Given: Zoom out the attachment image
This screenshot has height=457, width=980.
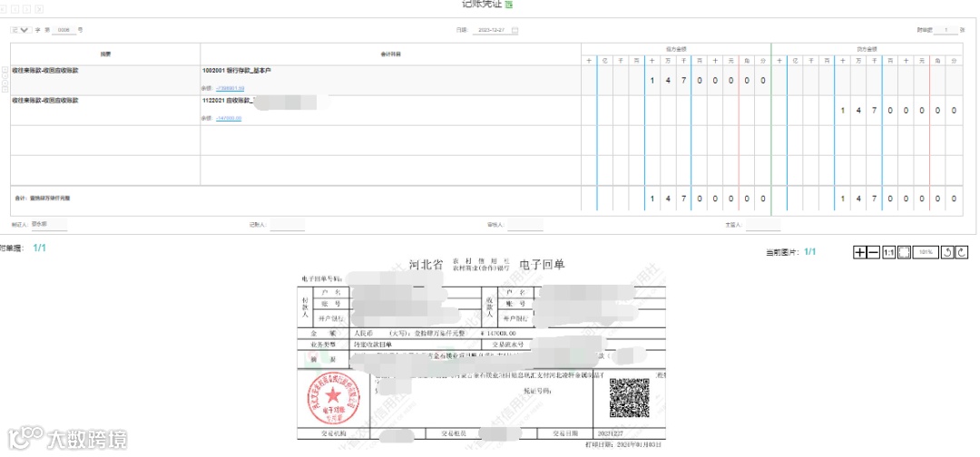Looking at the screenshot, I should [874, 252].
